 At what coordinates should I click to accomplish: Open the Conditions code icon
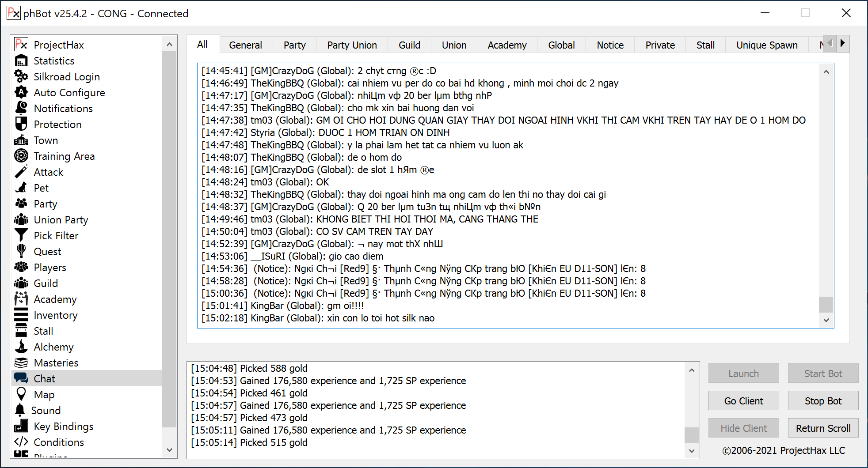tap(21, 442)
